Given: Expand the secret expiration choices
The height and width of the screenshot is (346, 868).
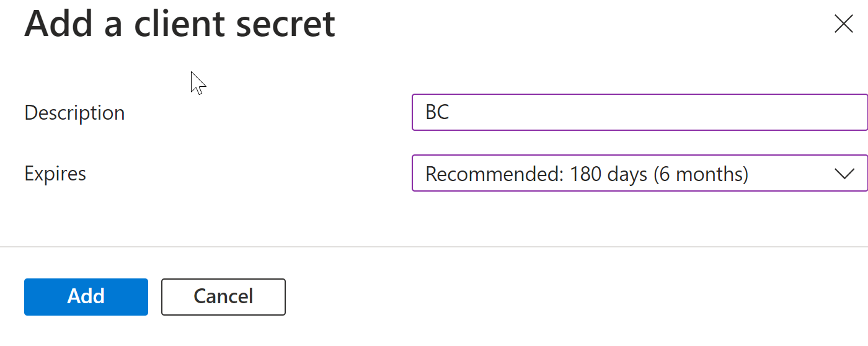Looking at the screenshot, I should click(x=844, y=174).
